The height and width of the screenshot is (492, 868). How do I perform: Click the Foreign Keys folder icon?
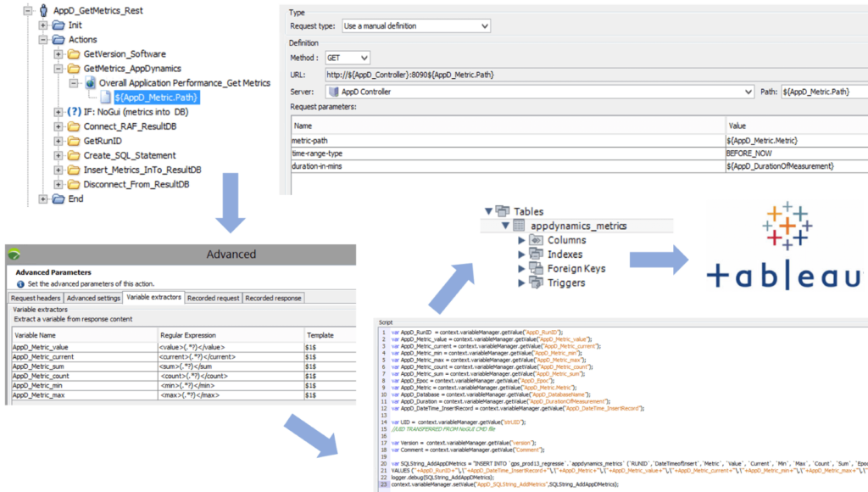pyautogui.click(x=536, y=268)
